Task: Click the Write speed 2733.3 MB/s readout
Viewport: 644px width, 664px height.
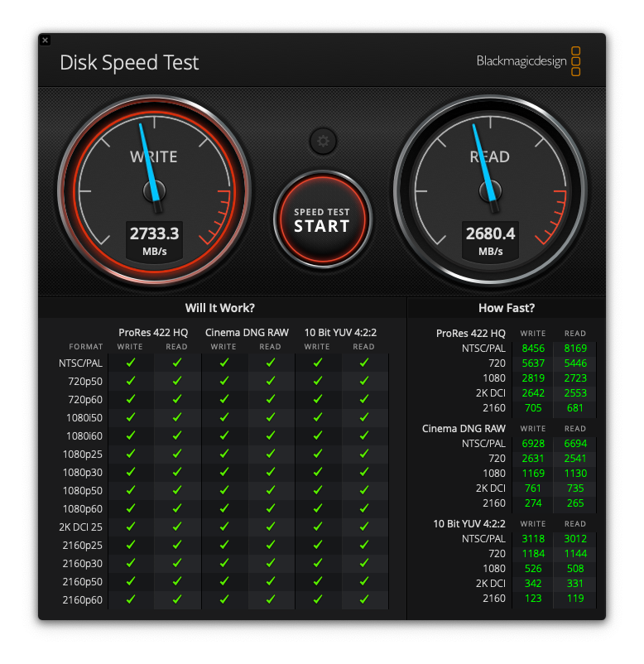Action: [x=155, y=241]
